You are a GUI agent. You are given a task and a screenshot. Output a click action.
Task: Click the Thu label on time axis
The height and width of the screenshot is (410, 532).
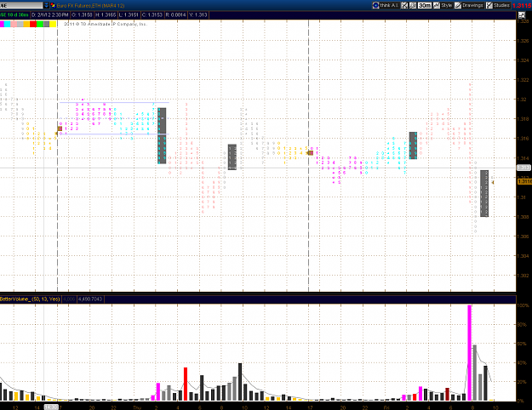[137, 407]
